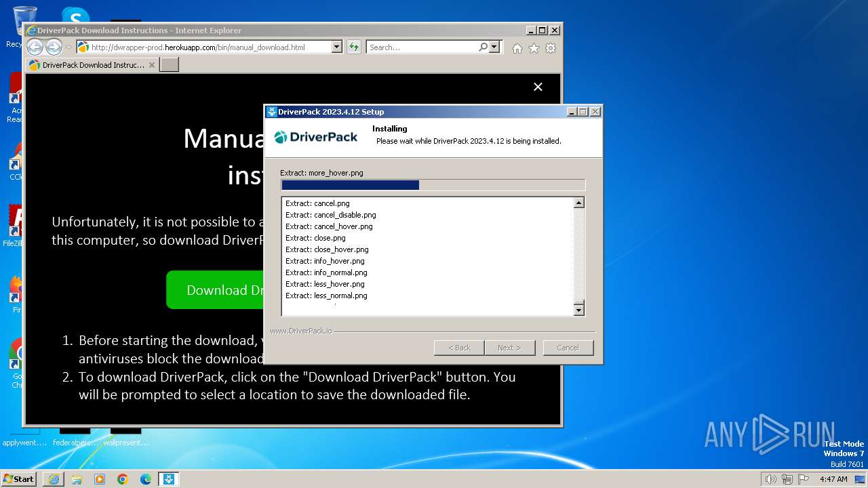Open File Explorer from taskbar
This screenshot has height=488, width=868.
coord(77,479)
